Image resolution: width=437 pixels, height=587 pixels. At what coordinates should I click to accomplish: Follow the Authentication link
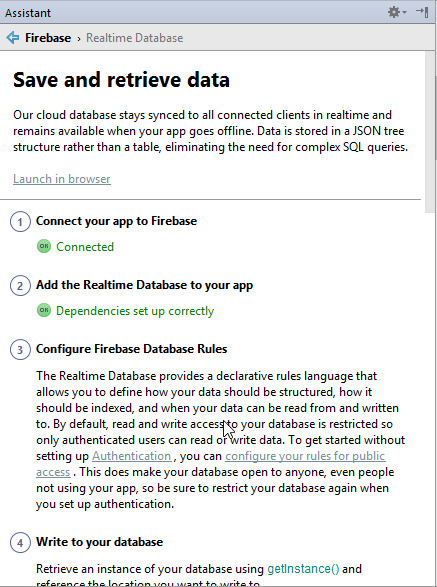click(x=131, y=456)
